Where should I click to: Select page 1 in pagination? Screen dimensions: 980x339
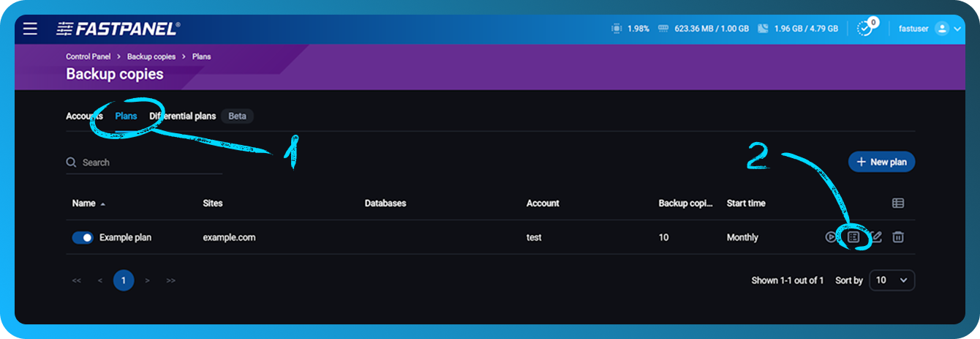(x=124, y=280)
